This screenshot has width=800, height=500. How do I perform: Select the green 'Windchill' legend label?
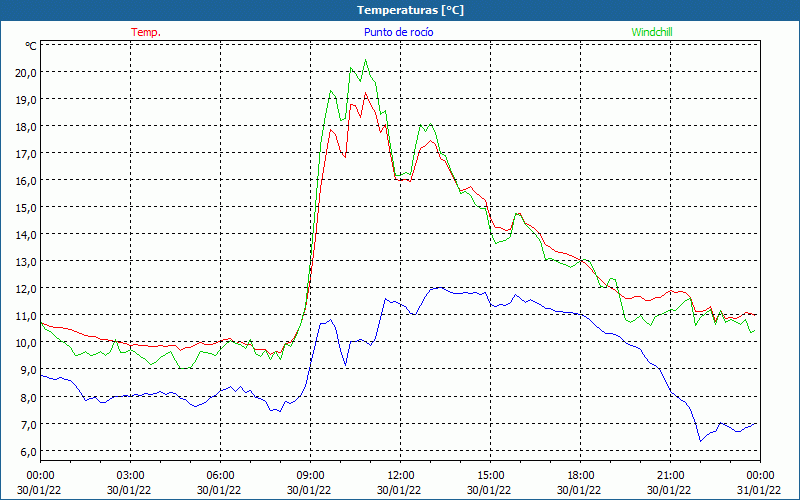click(x=652, y=32)
